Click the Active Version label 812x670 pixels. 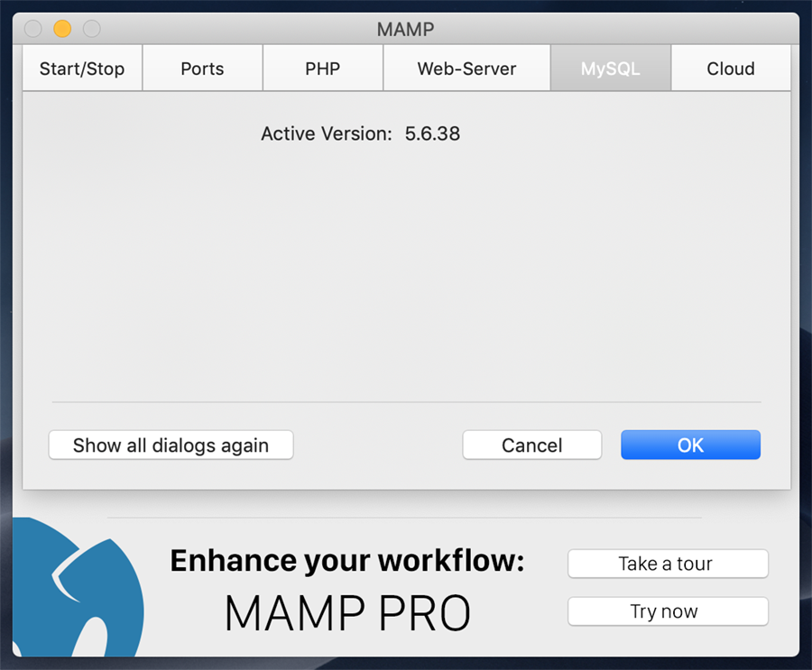tap(326, 134)
